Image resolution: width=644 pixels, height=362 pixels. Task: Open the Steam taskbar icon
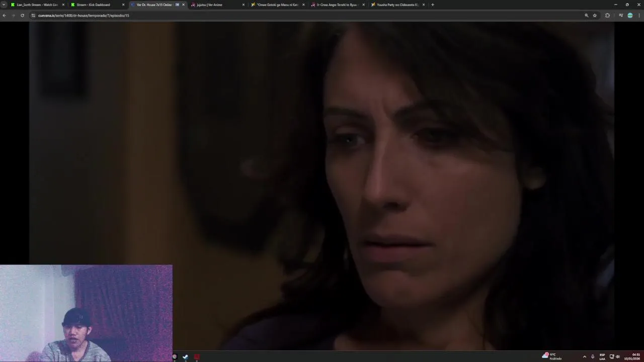(186, 357)
